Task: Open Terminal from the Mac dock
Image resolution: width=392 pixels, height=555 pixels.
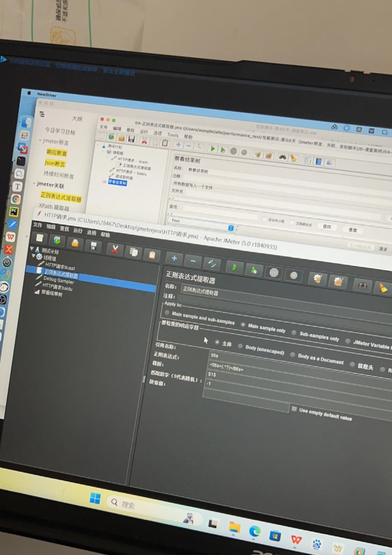Action: 21,161
